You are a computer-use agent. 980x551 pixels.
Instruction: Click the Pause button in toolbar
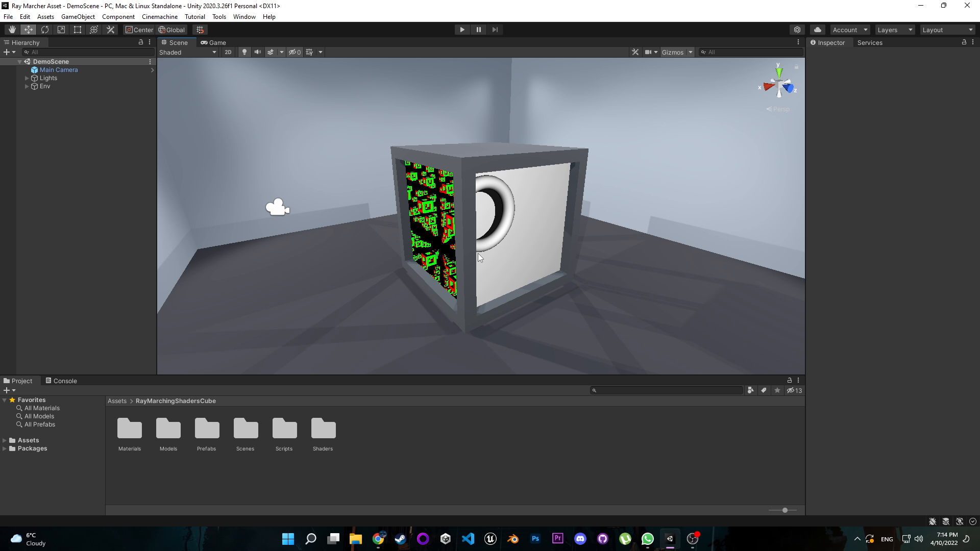pyautogui.click(x=479, y=29)
